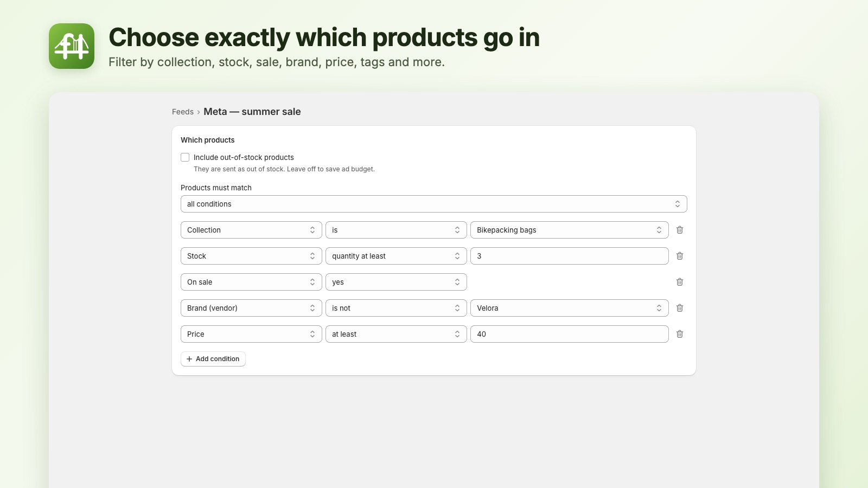Click the 'Choose exactly which products go in' headline
Image resolution: width=868 pixels, height=488 pixels.
(x=324, y=37)
